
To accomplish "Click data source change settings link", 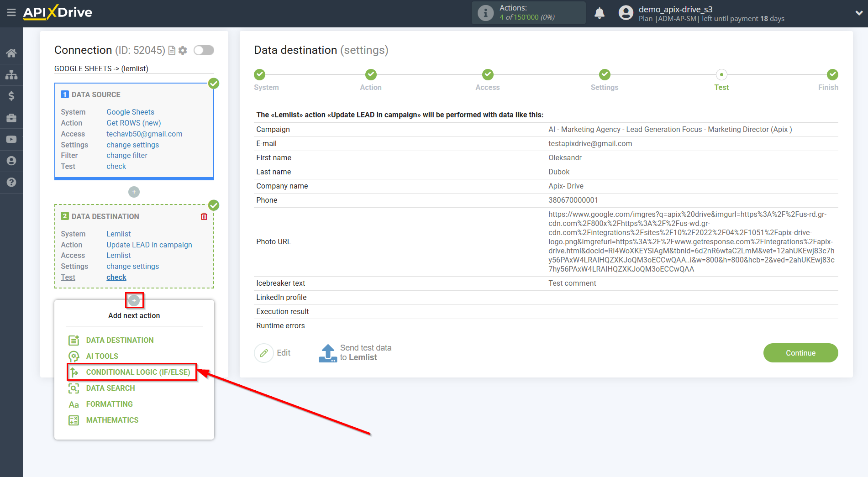I will coord(132,145).
